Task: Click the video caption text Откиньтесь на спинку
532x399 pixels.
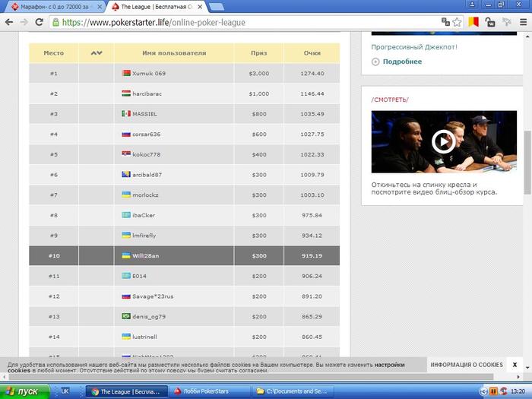Action: [434, 188]
